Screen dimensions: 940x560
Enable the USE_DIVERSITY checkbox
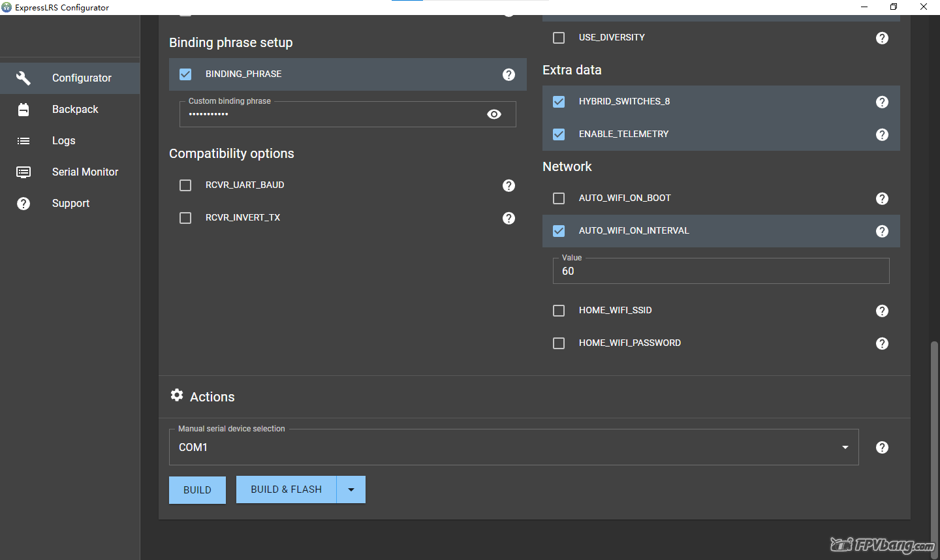click(x=559, y=38)
